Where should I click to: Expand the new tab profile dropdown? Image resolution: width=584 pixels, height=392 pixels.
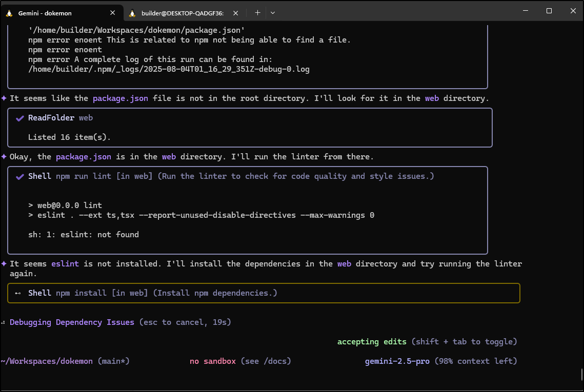point(273,13)
